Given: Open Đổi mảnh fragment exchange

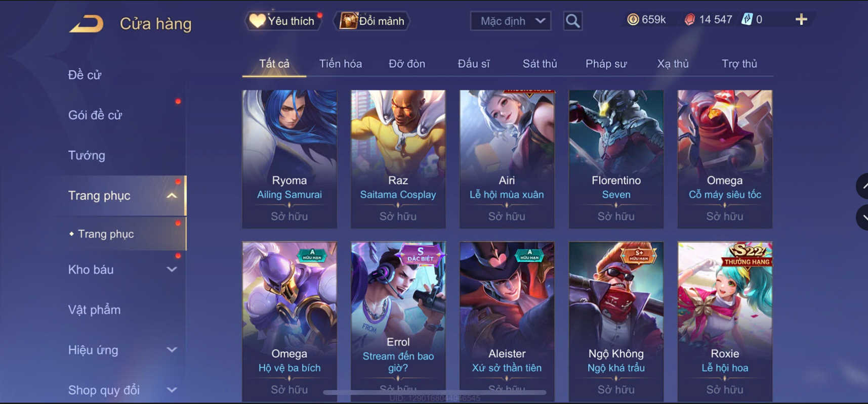Looking at the screenshot, I should [372, 21].
